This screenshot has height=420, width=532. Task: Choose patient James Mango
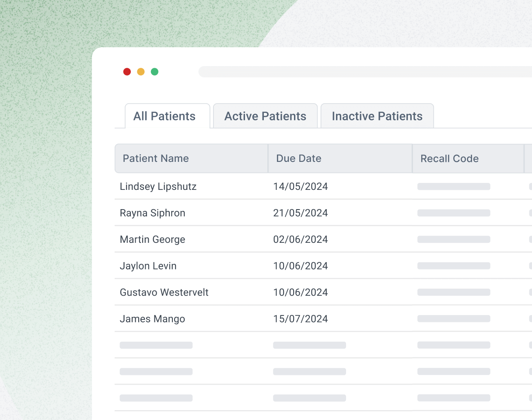pyautogui.click(x=152, y=319)
